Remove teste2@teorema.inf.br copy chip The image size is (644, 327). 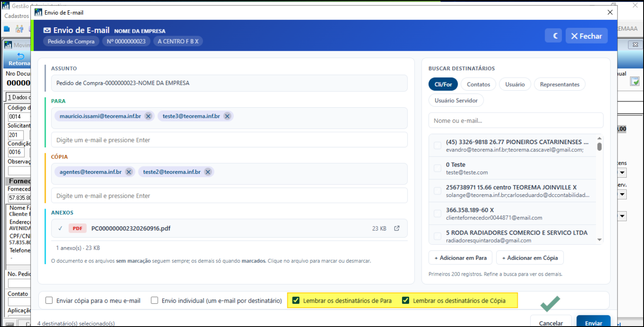(208, 172)
